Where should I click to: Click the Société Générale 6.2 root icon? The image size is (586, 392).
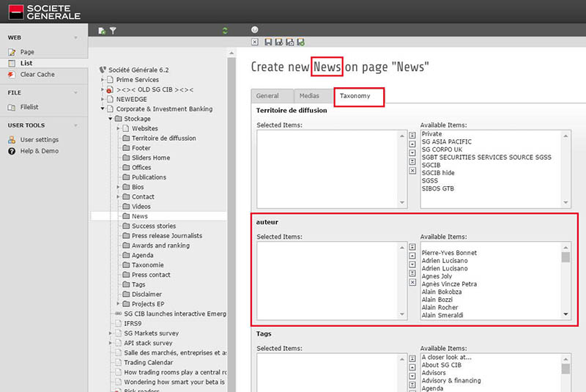(103, 70)
